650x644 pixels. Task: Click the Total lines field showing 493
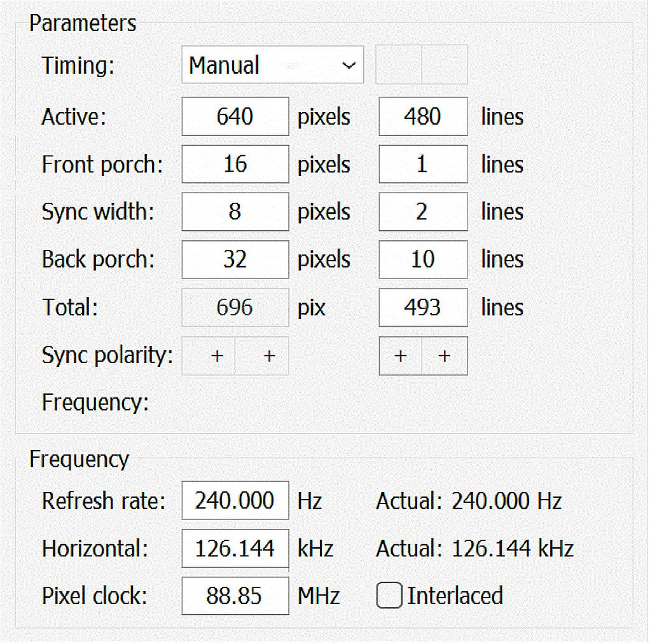click(423, 308)
